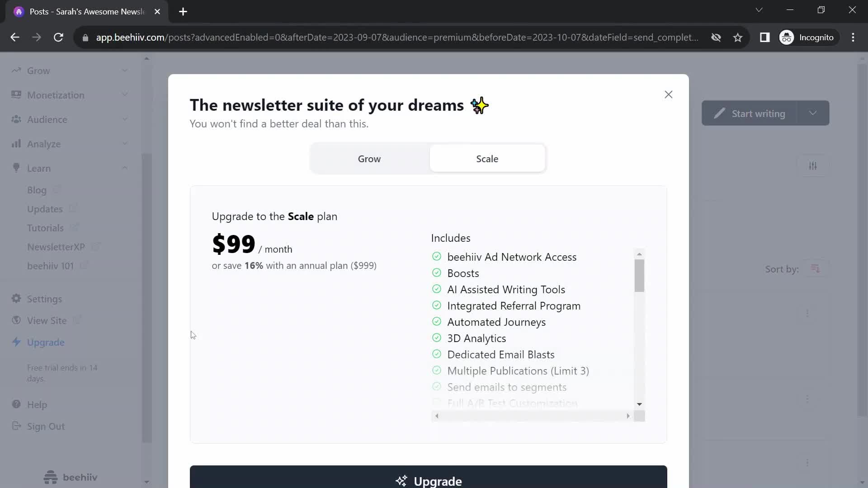Click the View Site link in sidebar

click(47, 320)
